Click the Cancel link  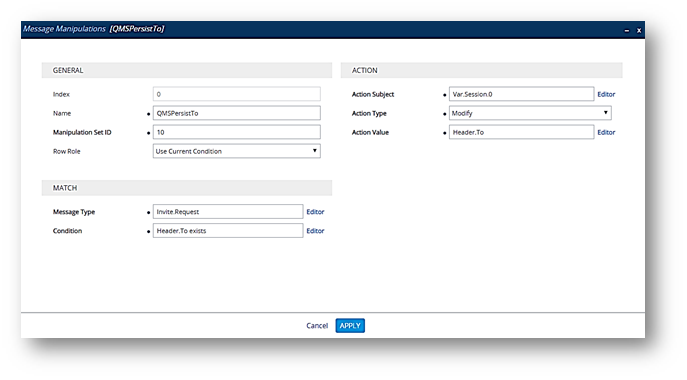point(317,326)
